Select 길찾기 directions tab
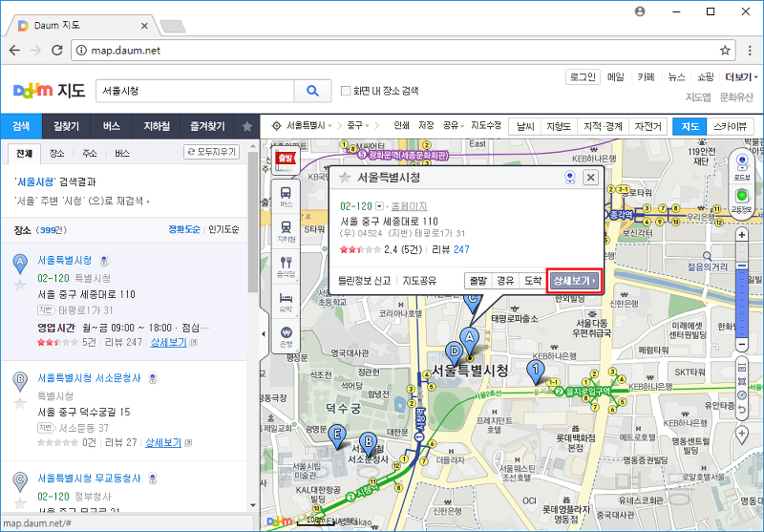Viewport: 764px width, 532px height. tap(66, 127)
